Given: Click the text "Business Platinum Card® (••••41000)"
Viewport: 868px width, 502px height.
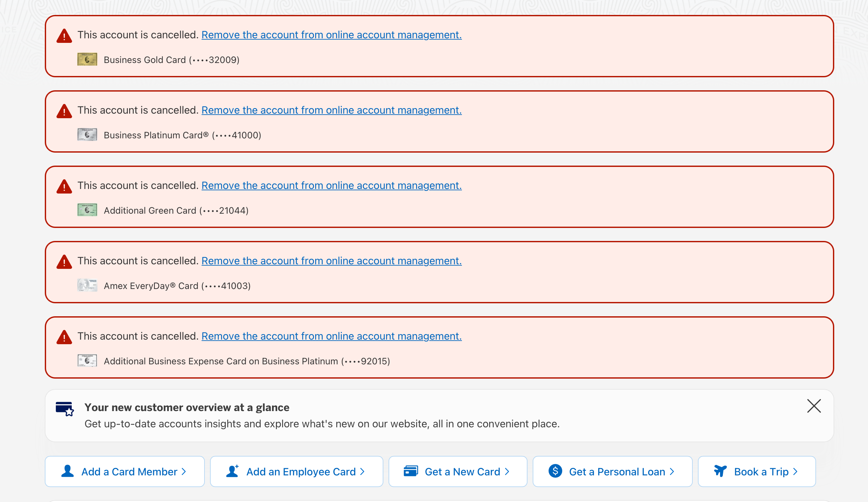Looking at the screenshot, I should [x=182, y=135].
